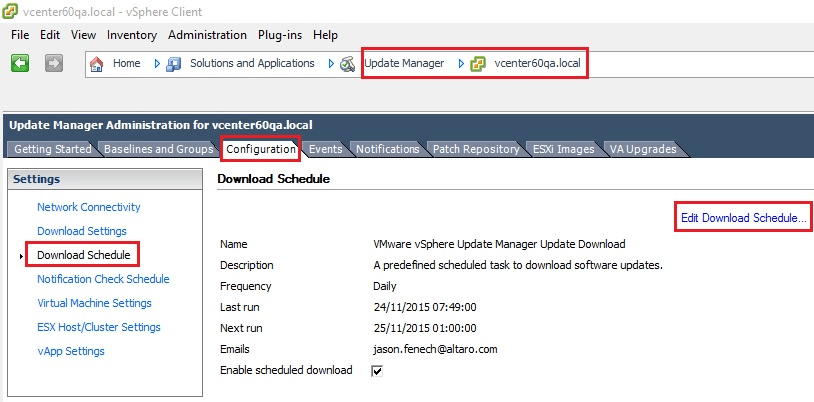
Task: Click the Settings panel header
Action: coord(105,179)
